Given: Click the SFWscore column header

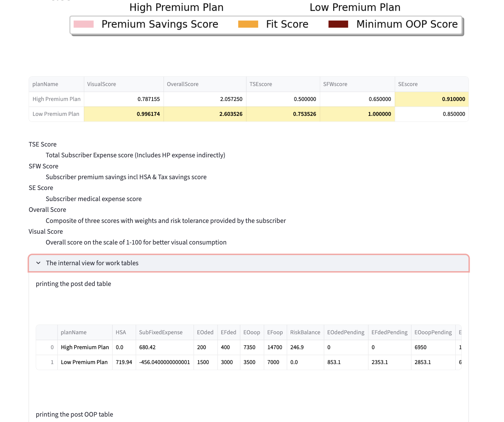Looking at the screenshot, I should coord(335,84).
